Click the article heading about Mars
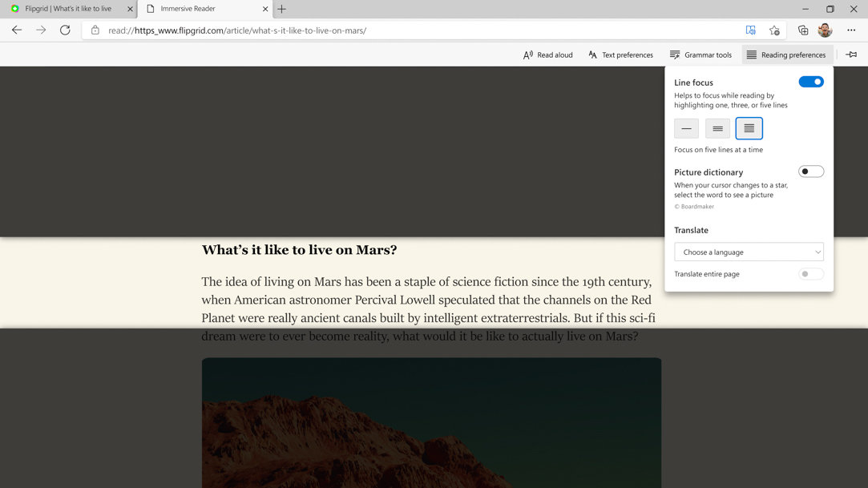Viewport: 868px width, 488px height. click(299, 250)
